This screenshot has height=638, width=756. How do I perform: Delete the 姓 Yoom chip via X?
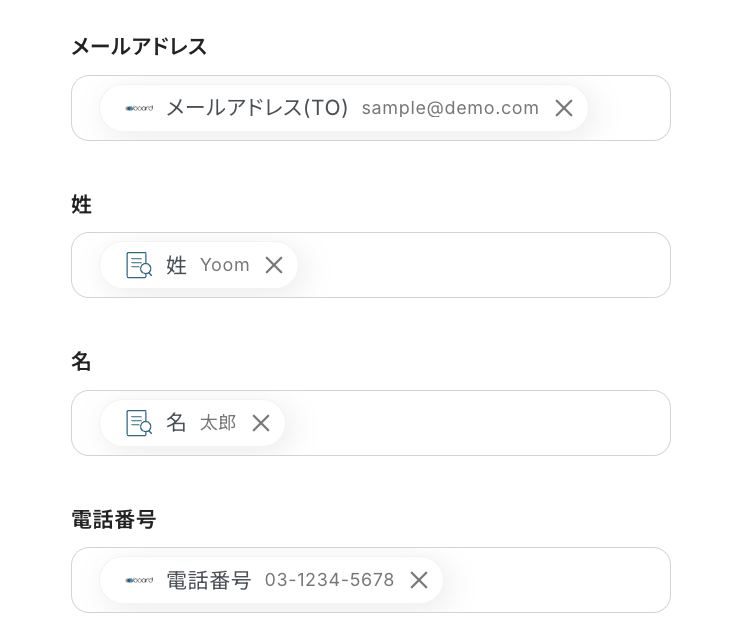tap(274, 265)
